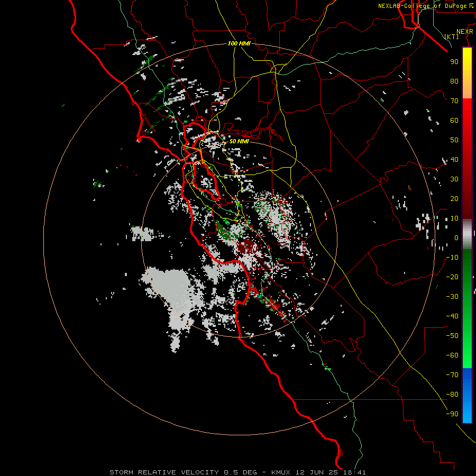
Task: Click the -10 value on the velocity scale
Action: pos(452,258)
